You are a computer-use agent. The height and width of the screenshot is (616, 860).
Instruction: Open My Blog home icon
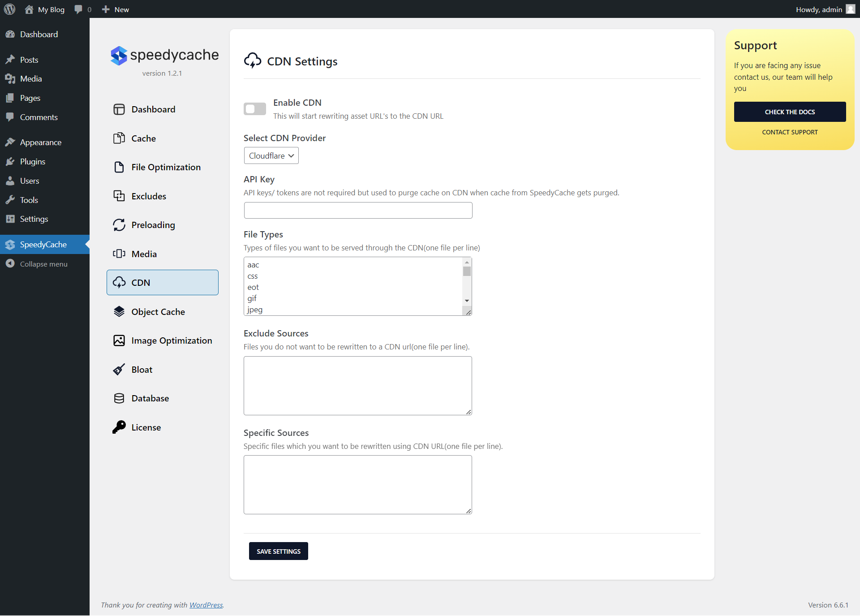coord(29,9)
